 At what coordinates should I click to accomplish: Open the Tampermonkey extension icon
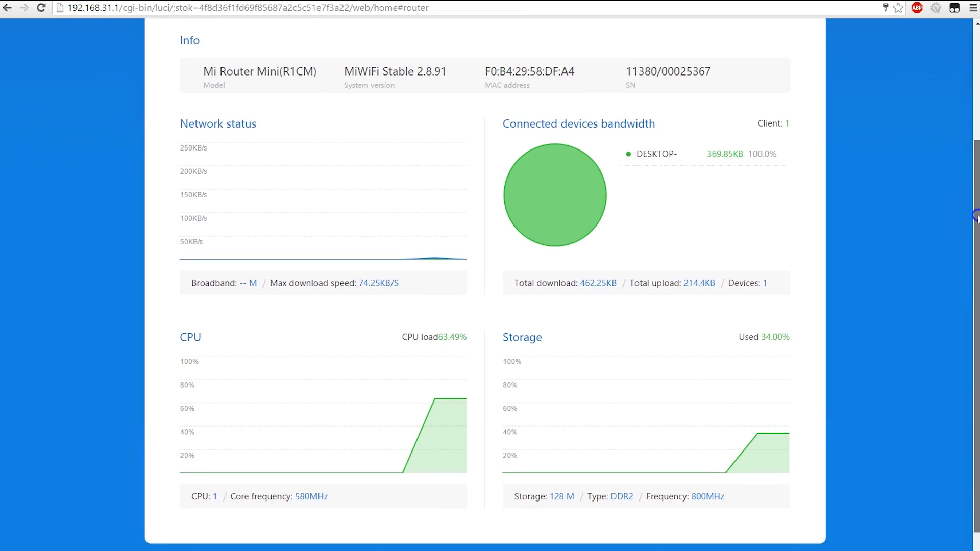954,8
